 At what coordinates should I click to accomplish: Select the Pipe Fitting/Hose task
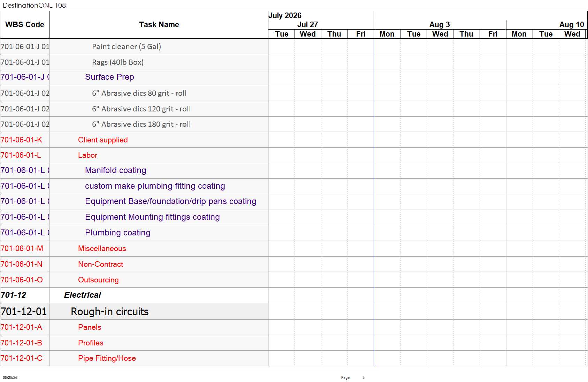[107, 358]
